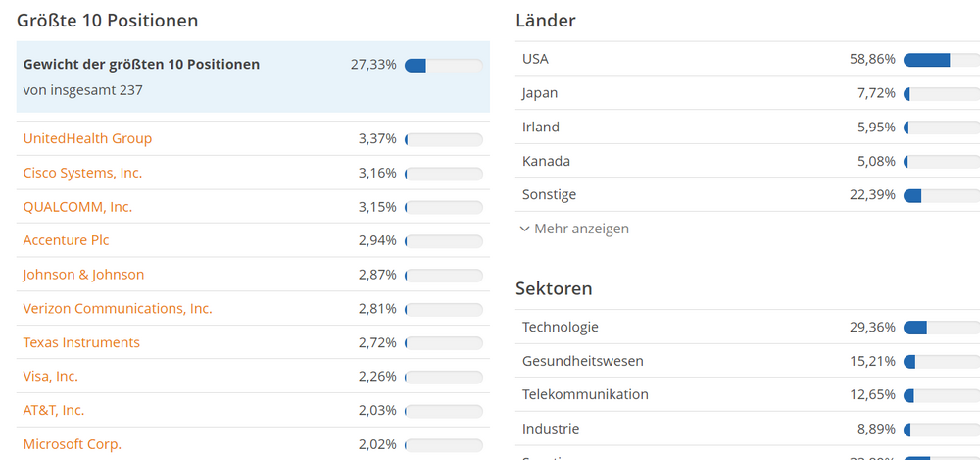Click Verizon Communications, Inc. link

(x=118, y=308)
